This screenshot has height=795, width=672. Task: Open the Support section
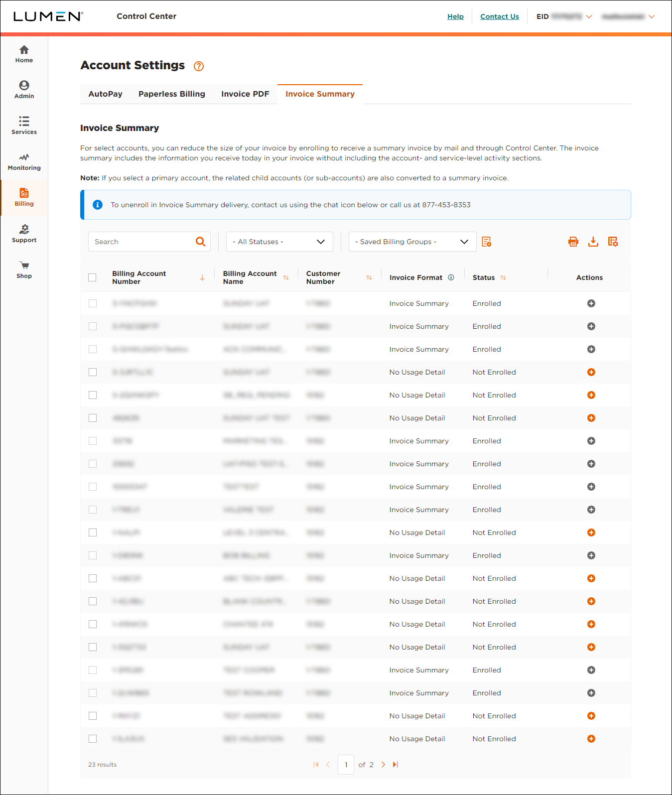pos(24,234)
